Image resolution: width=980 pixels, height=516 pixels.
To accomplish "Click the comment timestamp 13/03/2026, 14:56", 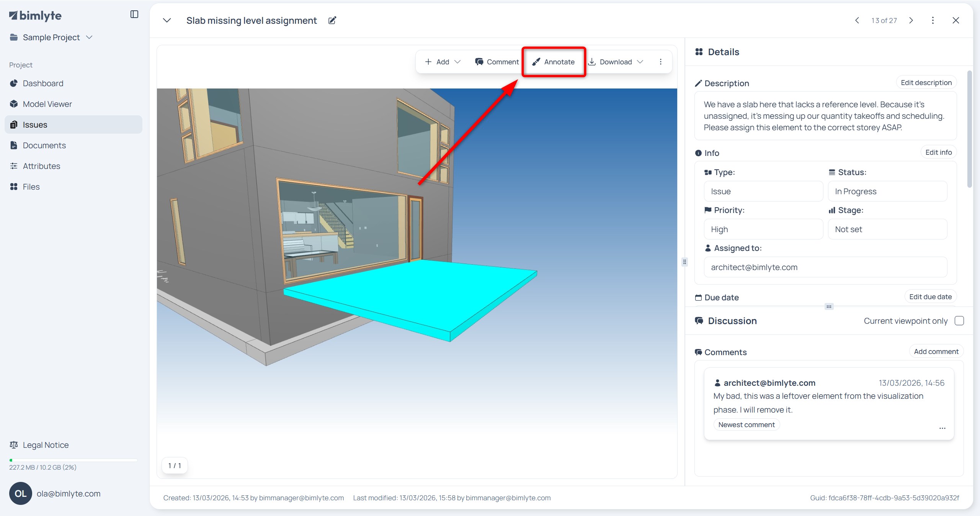I will tap(911, 383).
